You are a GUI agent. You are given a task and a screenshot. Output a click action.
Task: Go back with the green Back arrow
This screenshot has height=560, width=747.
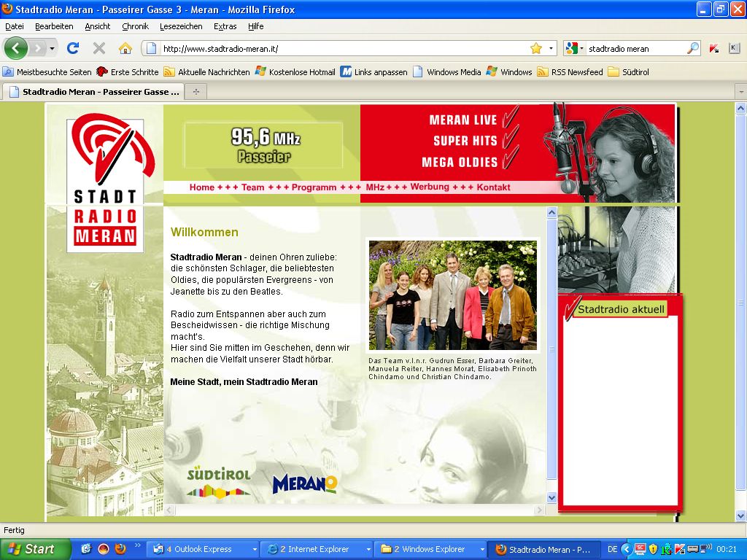pyautogui.click(x=16, y=48)
